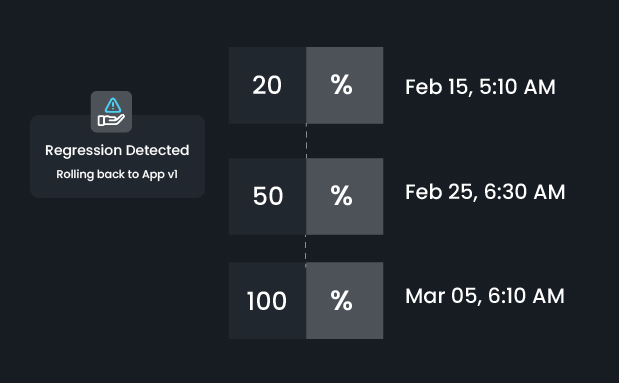The image size is (619, 383).
Task: Click the 20 rollout value field
Action: (x=267, y=85)
